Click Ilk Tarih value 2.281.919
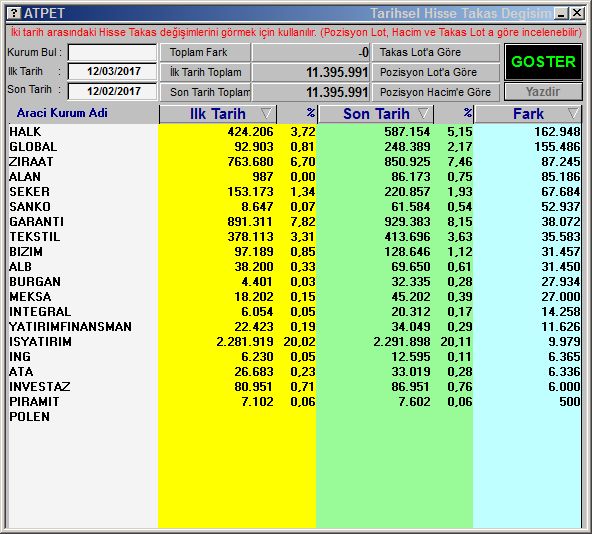The width and height of the screenshot is (592, 534). coord(245,342)
